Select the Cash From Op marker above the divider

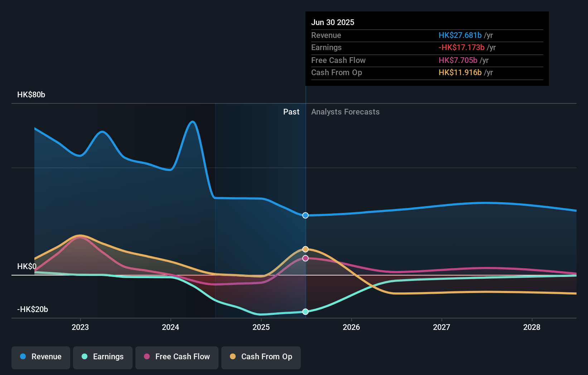coord(305,249)
